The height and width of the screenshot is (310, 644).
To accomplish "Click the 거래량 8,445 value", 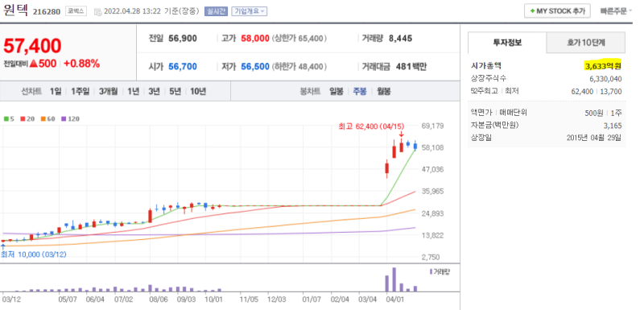I will [400, 39].
